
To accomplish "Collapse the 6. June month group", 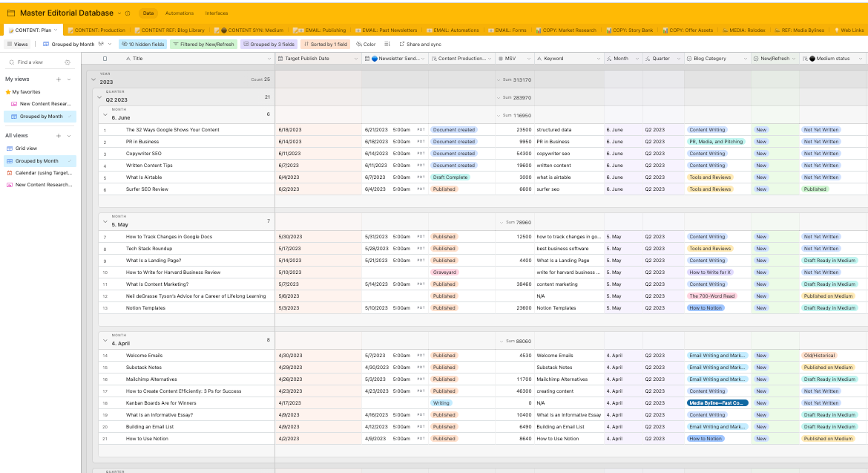I will click(x=105, y=114).
